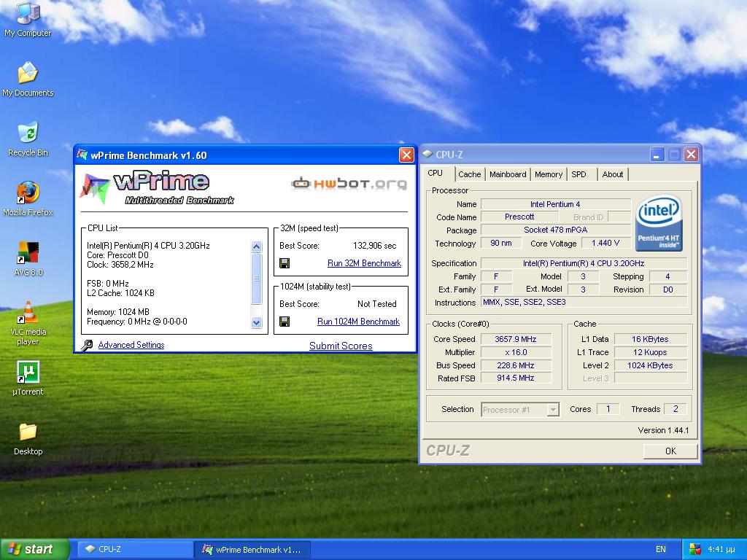Image resolution: width=747 pixels, height=560 pixels.
Task: Click the save icon for 32M score
Action: 285,263
